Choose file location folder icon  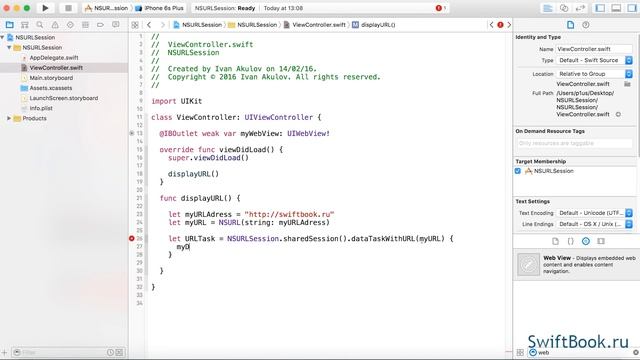pos(627,84)
